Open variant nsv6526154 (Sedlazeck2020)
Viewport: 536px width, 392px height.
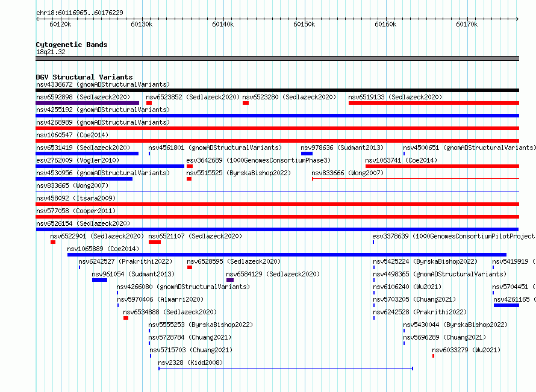click(x=83, y=223)
